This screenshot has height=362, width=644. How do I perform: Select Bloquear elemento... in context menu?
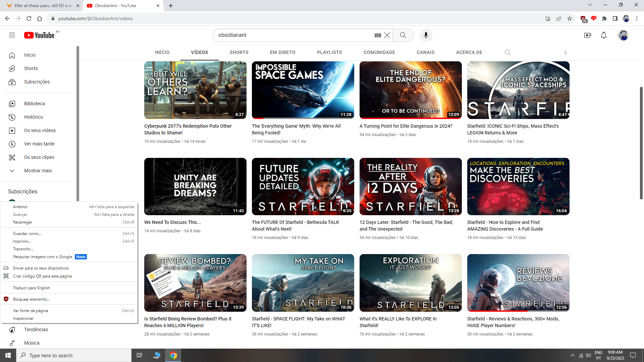point(69,299)
